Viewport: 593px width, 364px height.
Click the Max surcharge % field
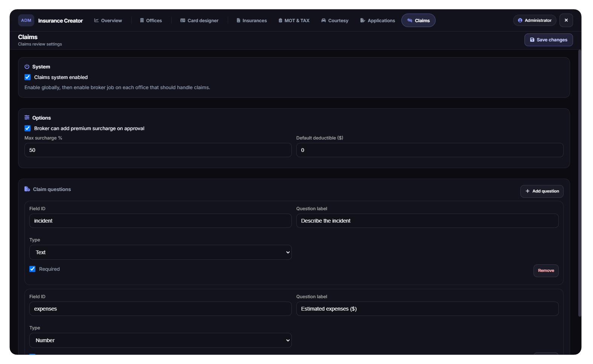[158, 150]
